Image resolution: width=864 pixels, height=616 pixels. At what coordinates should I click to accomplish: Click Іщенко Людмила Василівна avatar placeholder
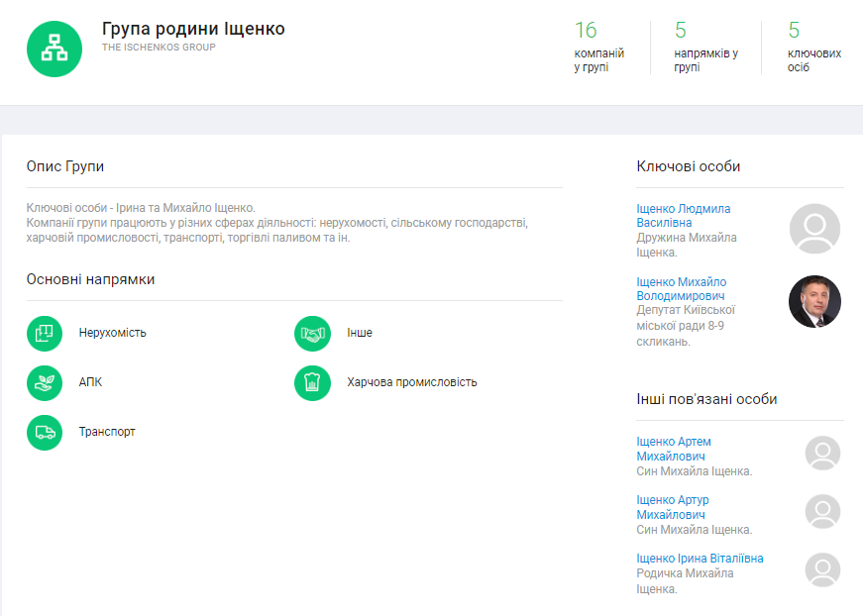point(814,229)
